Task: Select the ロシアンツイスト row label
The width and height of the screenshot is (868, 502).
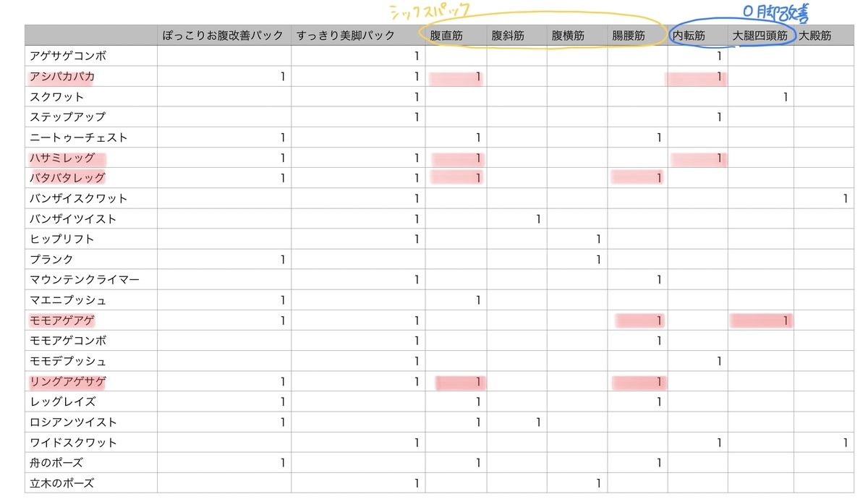Action: (x=73, y=422)
